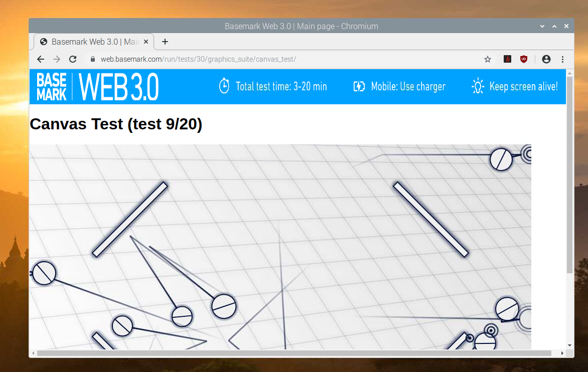Open the user profile avatar menu

coord(546,59)
